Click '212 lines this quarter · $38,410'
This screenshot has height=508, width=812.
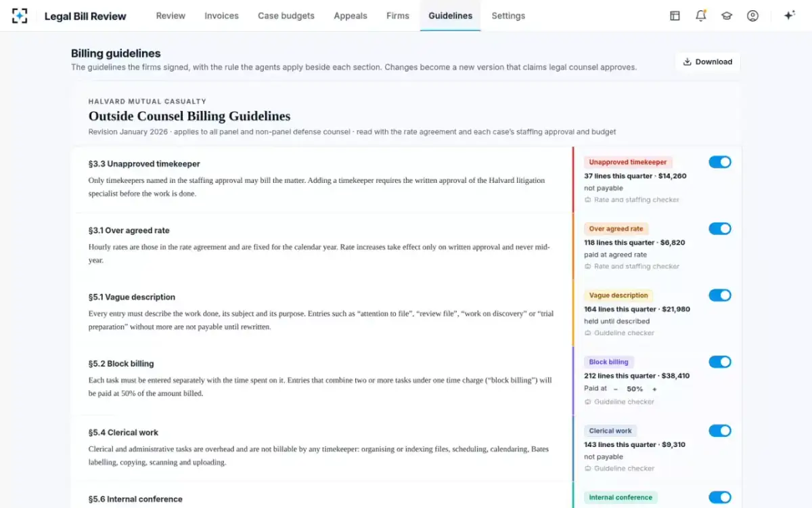(637, 376)
